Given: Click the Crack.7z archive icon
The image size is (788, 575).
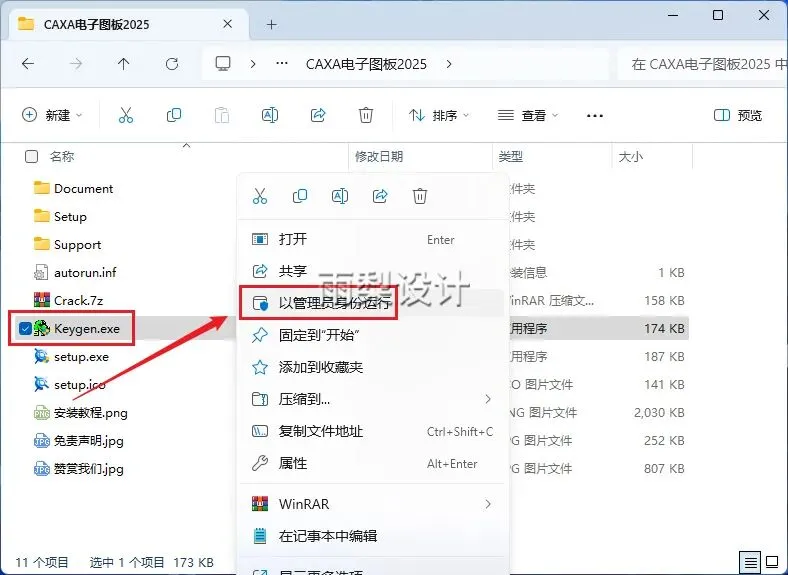Looking at the screenshot, I should pyautogui.click(x=42, y=300).
